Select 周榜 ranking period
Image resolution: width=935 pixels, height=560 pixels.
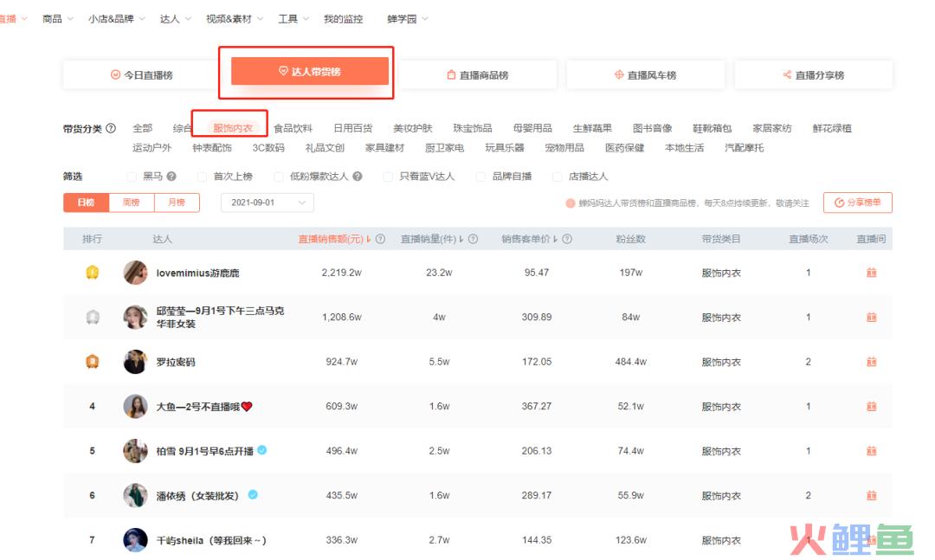click(x=132, y=203)
